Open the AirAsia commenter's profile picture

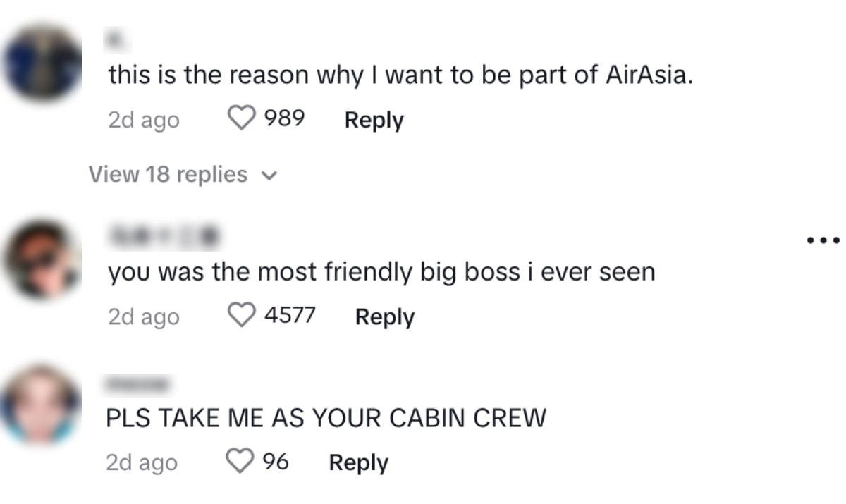click(x=42, y=63)
